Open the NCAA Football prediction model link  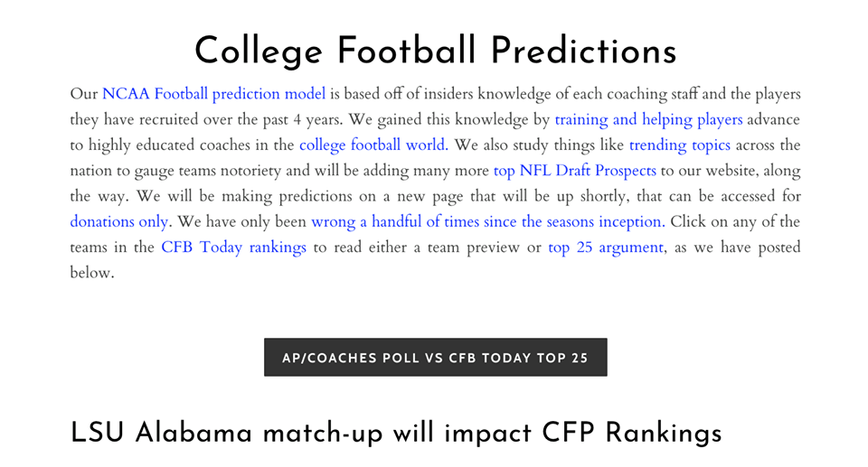click(213, 94)
